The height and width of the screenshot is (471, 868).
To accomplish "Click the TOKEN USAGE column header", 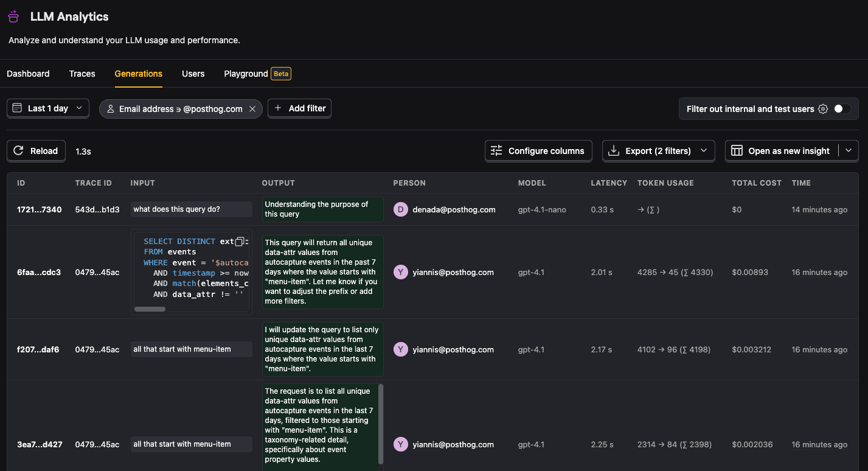I will 665,183.
